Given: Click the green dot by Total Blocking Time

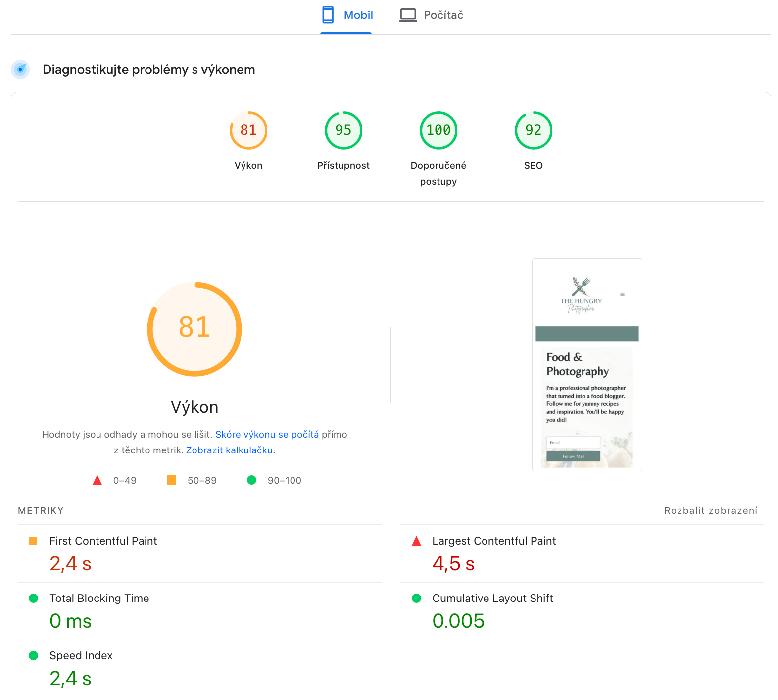Looking at the screenshot, I should click(34, 598).
